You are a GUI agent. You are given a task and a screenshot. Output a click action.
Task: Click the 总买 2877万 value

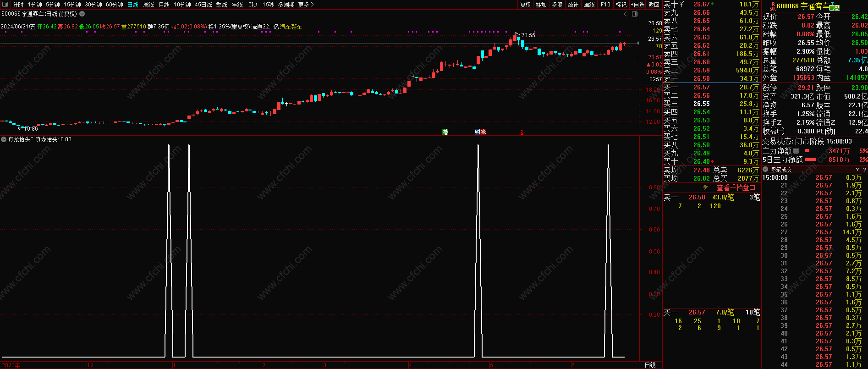point(748,178)
